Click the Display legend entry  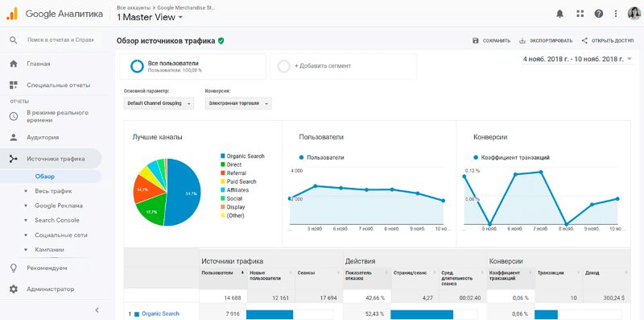click(233, 207)
